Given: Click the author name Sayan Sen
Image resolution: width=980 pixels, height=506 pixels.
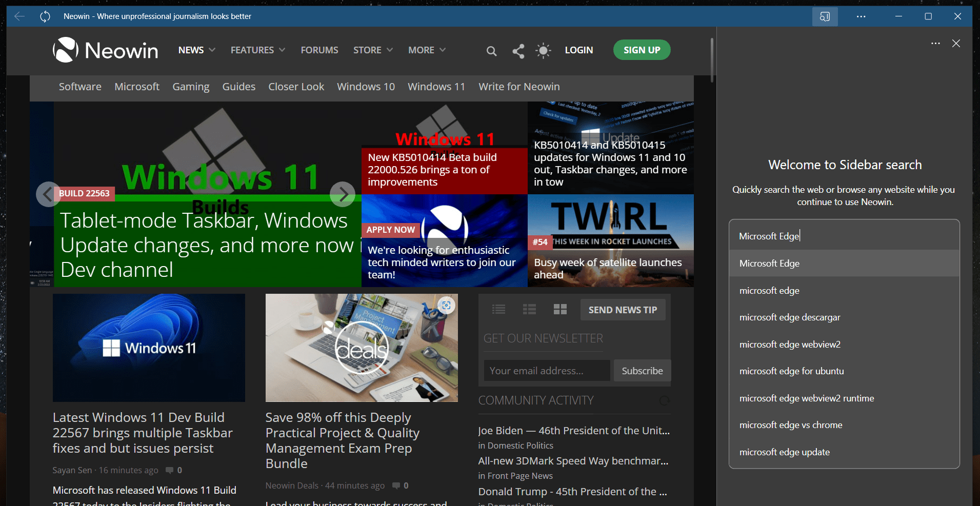Looking at the screenshot, I should tap(72, 470).
